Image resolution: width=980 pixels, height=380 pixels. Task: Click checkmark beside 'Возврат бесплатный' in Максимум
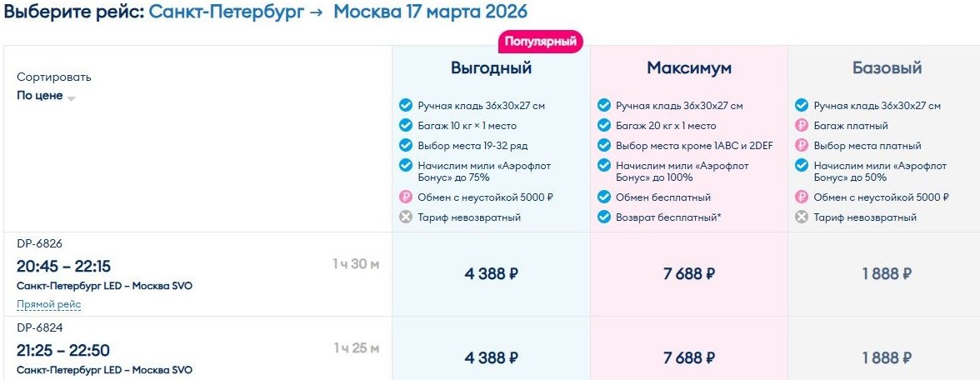(604, 217)
